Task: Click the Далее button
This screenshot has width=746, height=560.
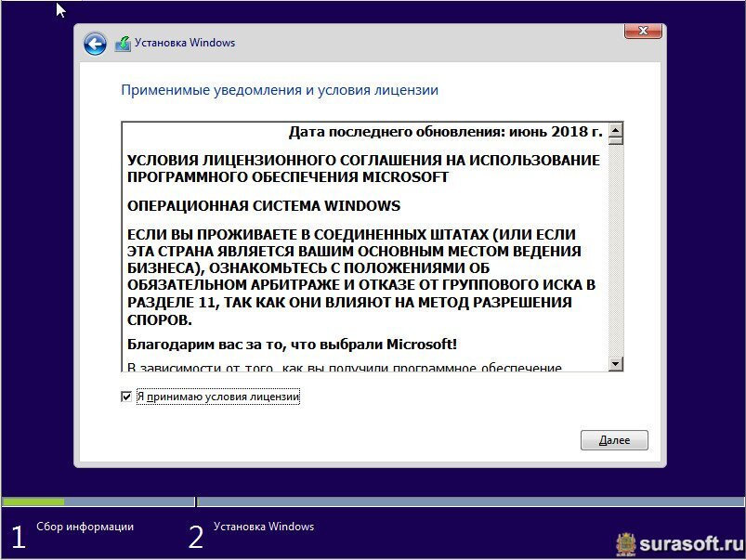Action: (x=614, y=440)
